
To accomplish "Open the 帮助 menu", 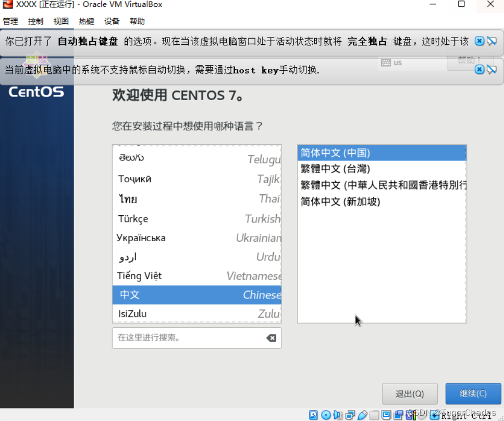I will (x=137, y=21).
